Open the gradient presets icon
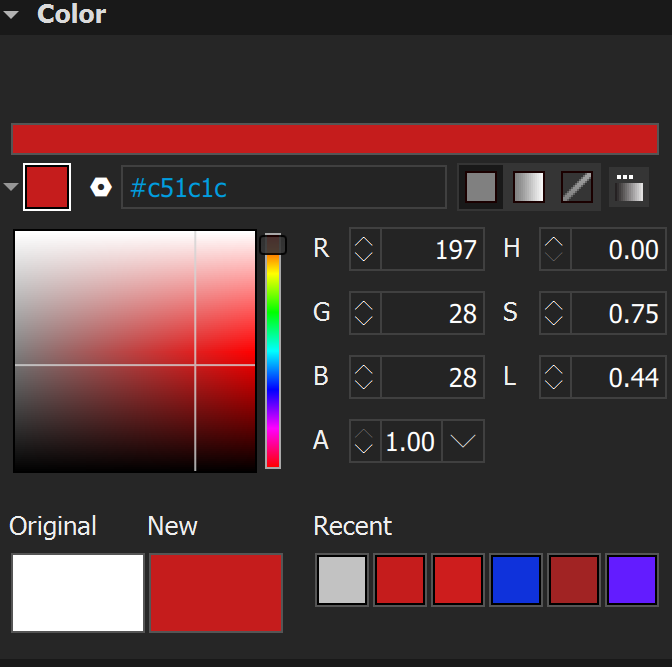 [x=628, y=187]
